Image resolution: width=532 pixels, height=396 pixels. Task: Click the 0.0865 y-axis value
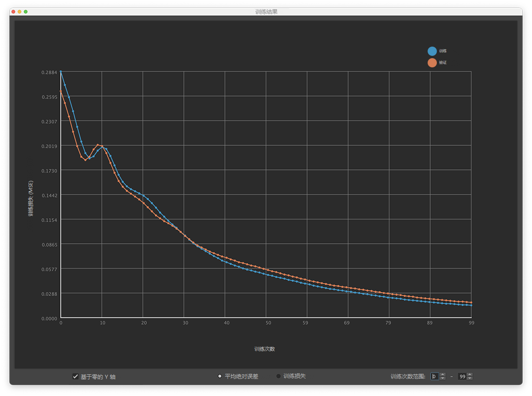point(49,245)
